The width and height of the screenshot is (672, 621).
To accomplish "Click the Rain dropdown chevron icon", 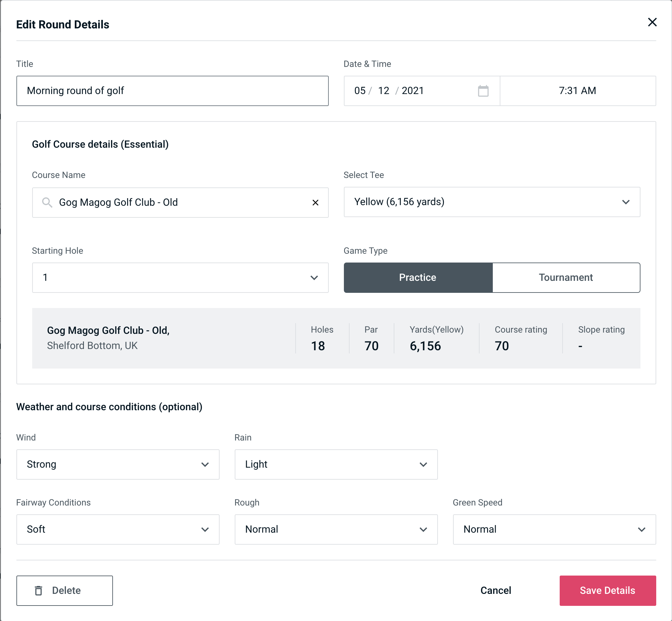I will tap(423, 465).
